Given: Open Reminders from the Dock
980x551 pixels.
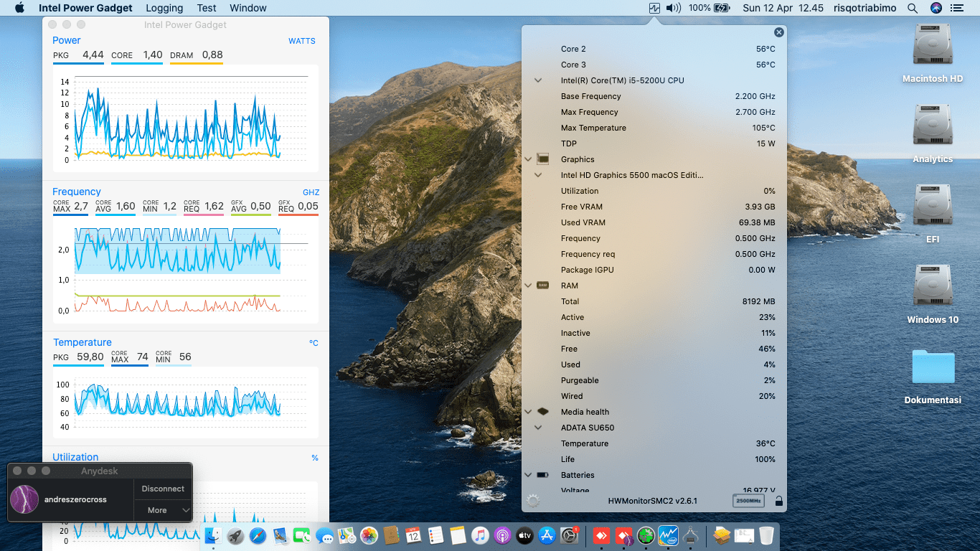Looking at the screenshot, I should pos(435,535).
